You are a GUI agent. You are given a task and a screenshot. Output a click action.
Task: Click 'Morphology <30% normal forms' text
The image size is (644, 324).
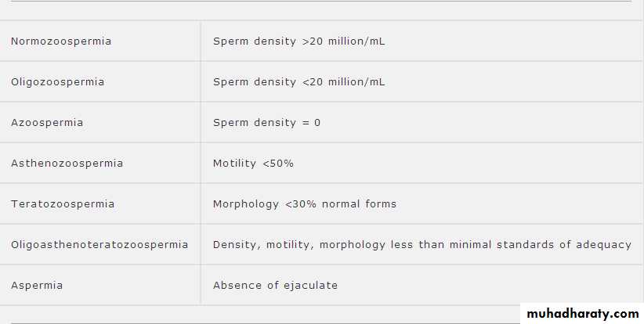coord(305,204)
